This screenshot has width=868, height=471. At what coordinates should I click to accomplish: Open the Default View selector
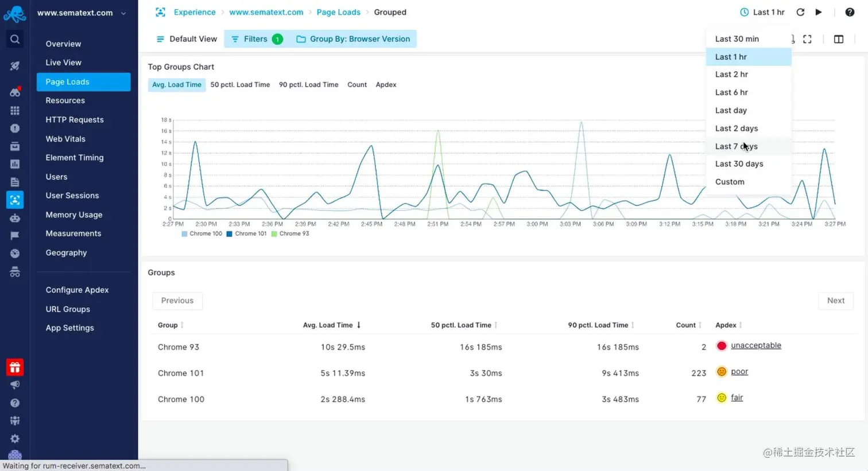pos(187,39)
